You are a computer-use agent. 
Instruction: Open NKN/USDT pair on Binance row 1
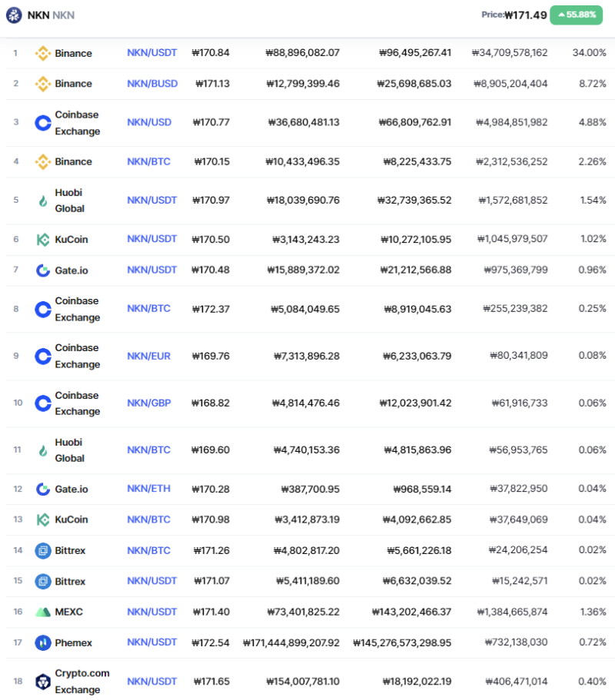tap(152, 53)
